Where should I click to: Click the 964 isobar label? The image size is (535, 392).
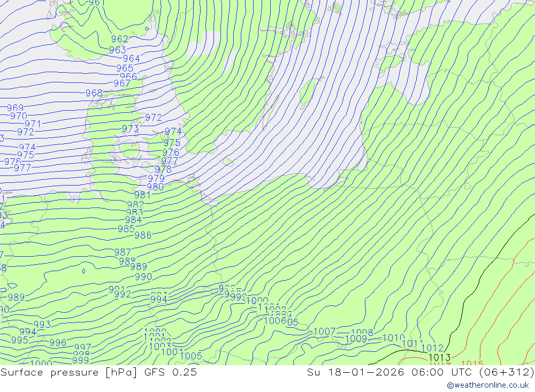pyautogui.click(x=132, y=59)
